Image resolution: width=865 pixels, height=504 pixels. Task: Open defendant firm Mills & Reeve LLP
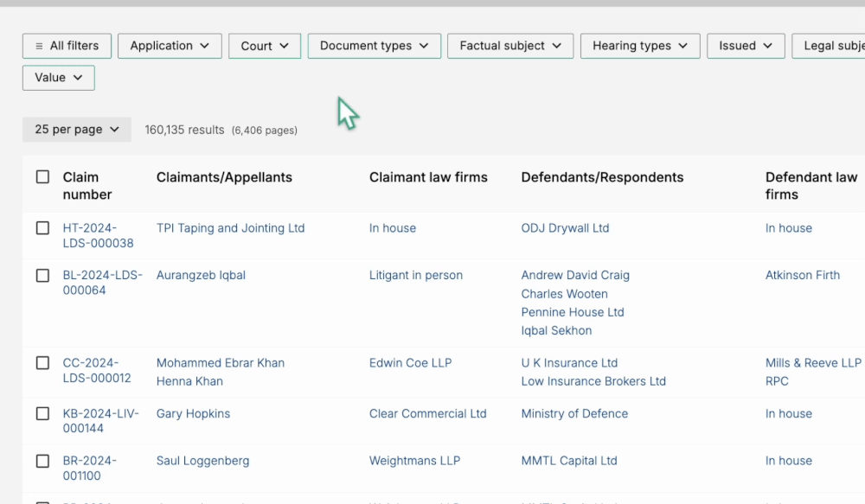(x=813, y=363)
